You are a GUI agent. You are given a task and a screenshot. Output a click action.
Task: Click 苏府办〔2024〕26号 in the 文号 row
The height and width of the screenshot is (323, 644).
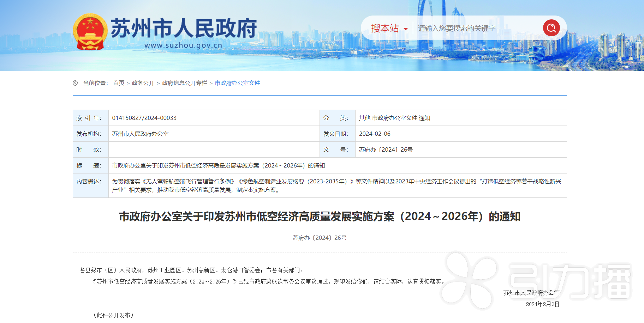pyautogui.click(x=386, y=150)
